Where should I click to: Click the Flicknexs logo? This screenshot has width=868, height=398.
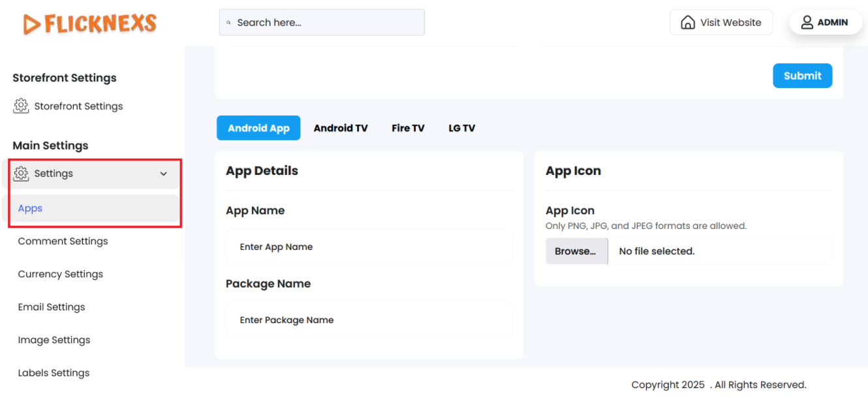pyautogui.click(x=90, y=24)
